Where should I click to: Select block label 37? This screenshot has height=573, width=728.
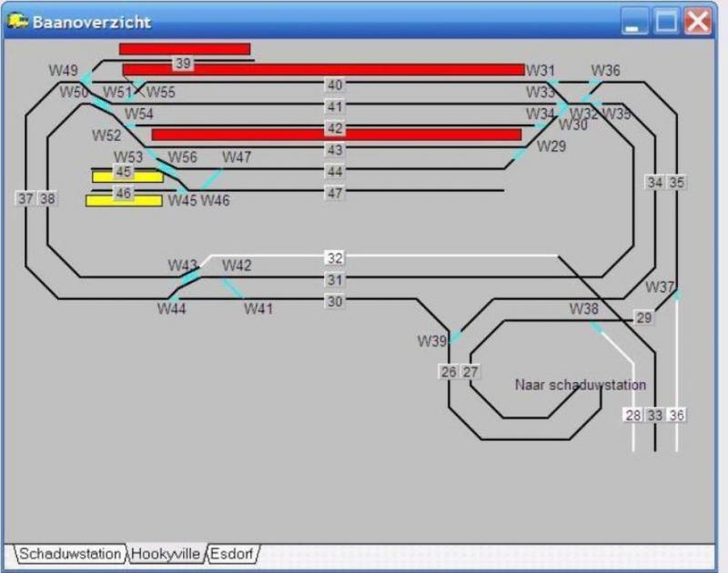click(25, 198)
